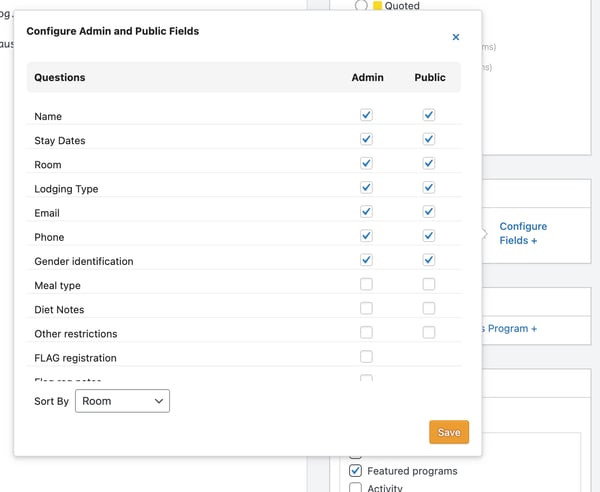Check Public checkbox for Diet Notes

[x=429, y=308]
